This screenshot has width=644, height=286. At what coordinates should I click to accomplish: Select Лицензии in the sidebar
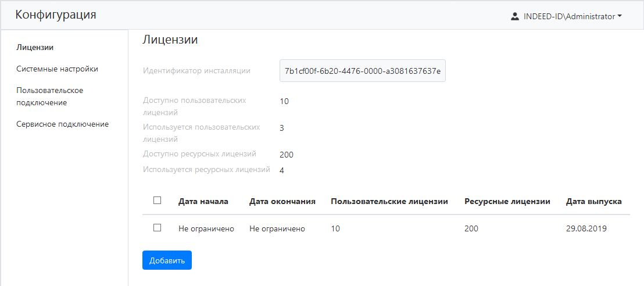pos(31,47)
